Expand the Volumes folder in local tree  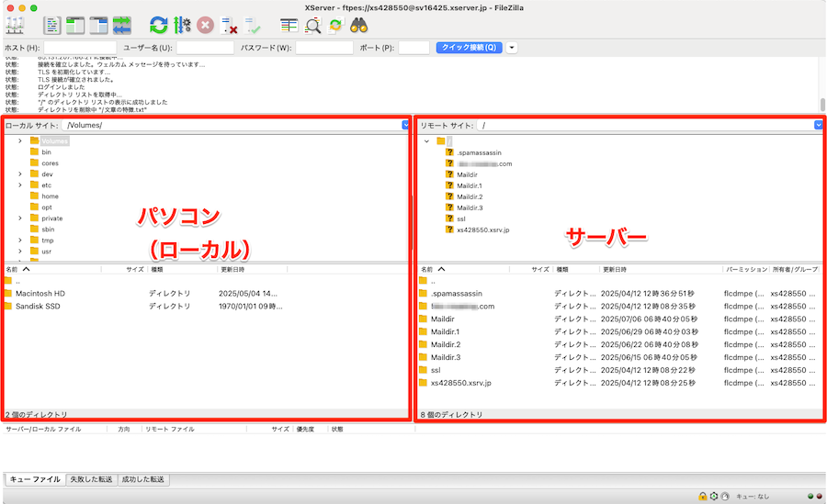[x=20, y=140]
